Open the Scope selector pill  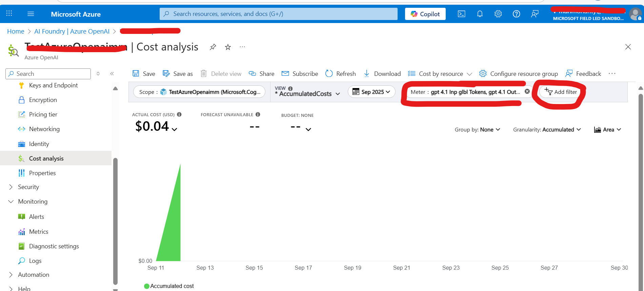tap(199, 92)
